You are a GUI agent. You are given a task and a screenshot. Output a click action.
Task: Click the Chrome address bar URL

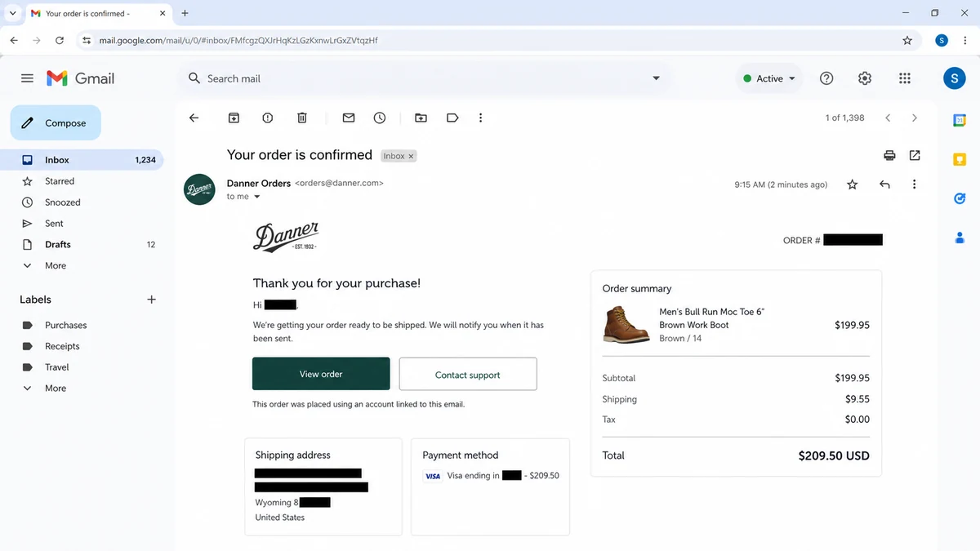238,40
